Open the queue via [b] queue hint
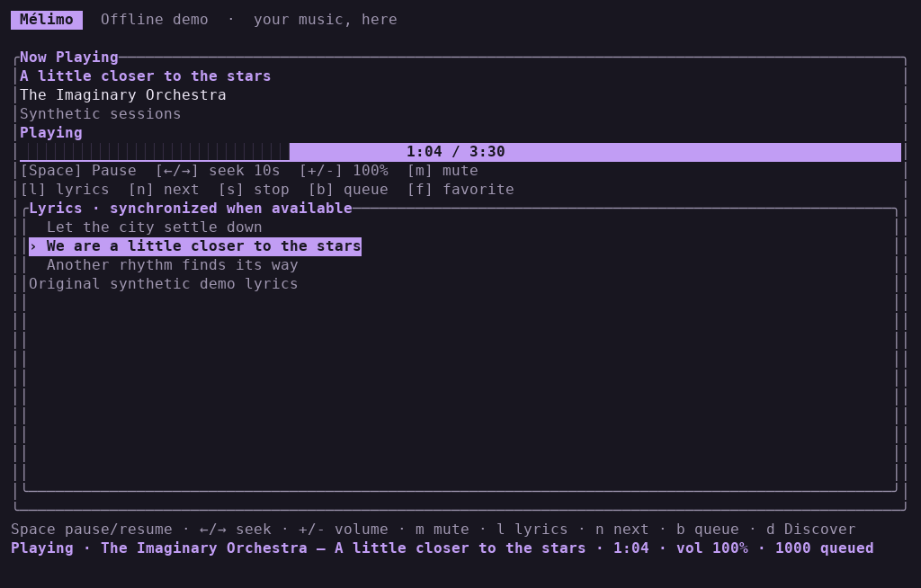Screen dimensions: 921x588 pyautogui.click(x=348, y=189)
